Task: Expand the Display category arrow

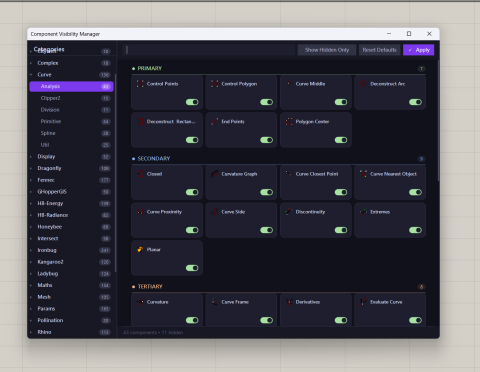Action: [x=31, y=157]
